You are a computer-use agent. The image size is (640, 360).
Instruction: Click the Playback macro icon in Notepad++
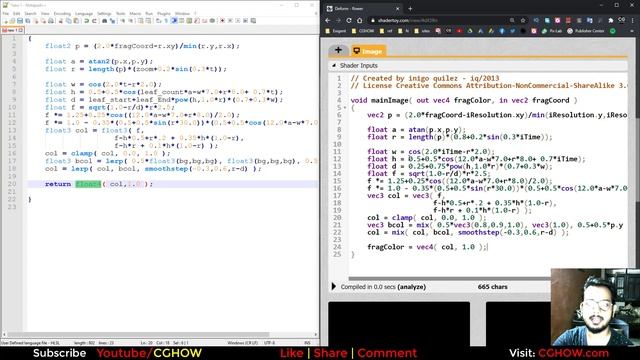tap(238, 20)
